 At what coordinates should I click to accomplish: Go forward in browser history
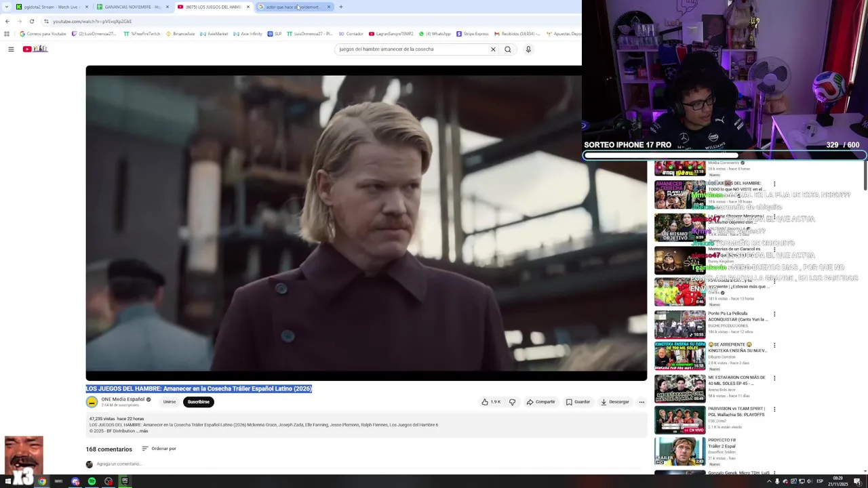point(19,21)
